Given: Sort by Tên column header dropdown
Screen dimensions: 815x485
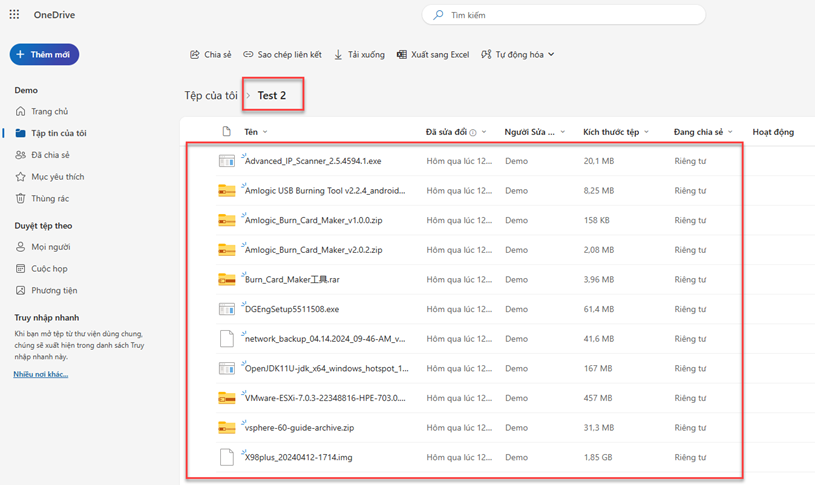Looking at the screenshot, I should tap(256, 132).
